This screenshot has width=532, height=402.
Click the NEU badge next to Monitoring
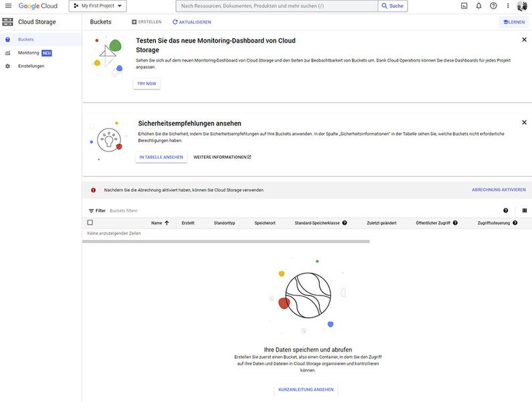(46, 53)
